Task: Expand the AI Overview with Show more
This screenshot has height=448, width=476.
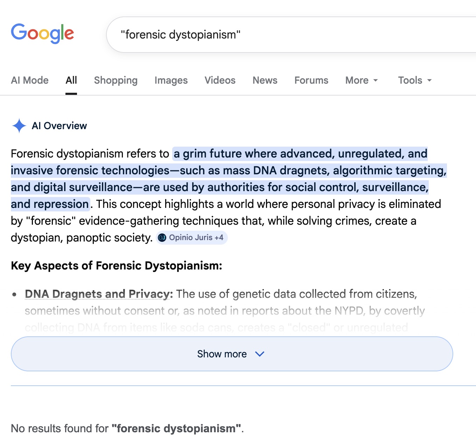Action: point(221,354)
